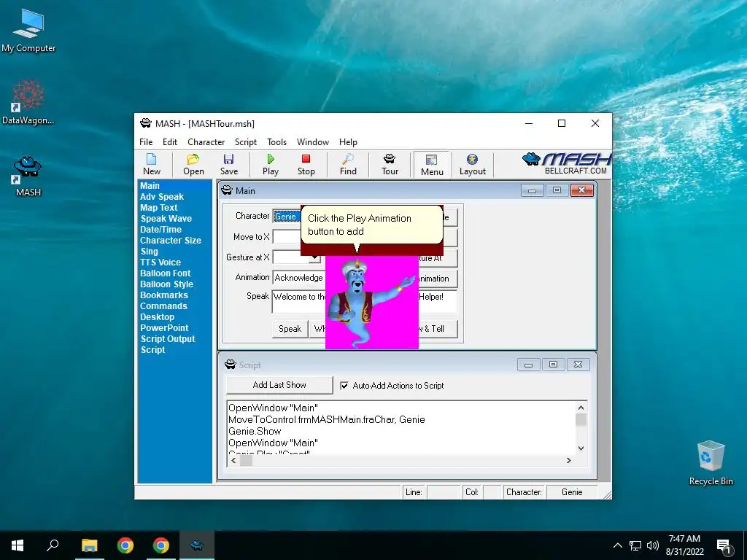747x560 pixels.
Task: Click script list horizontal scroll left arrow
Action: 233,461
